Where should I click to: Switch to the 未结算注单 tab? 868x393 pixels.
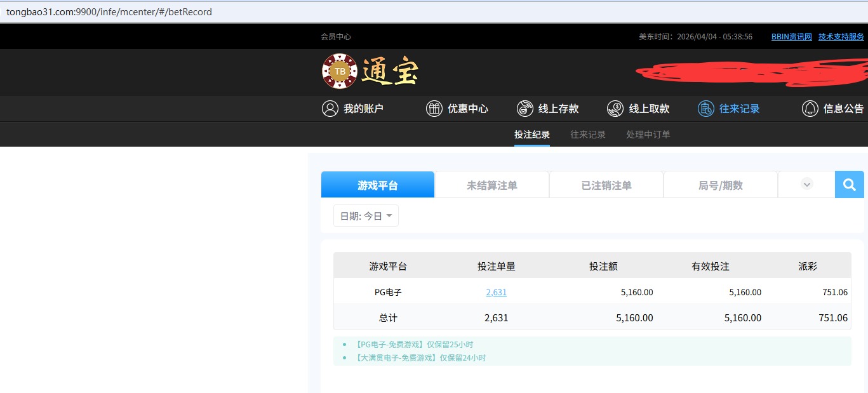[491, 185]
